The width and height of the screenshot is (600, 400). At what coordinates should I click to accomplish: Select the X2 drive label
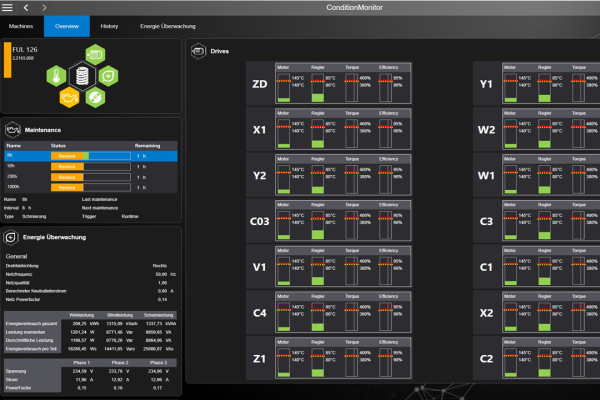(486, 313)
